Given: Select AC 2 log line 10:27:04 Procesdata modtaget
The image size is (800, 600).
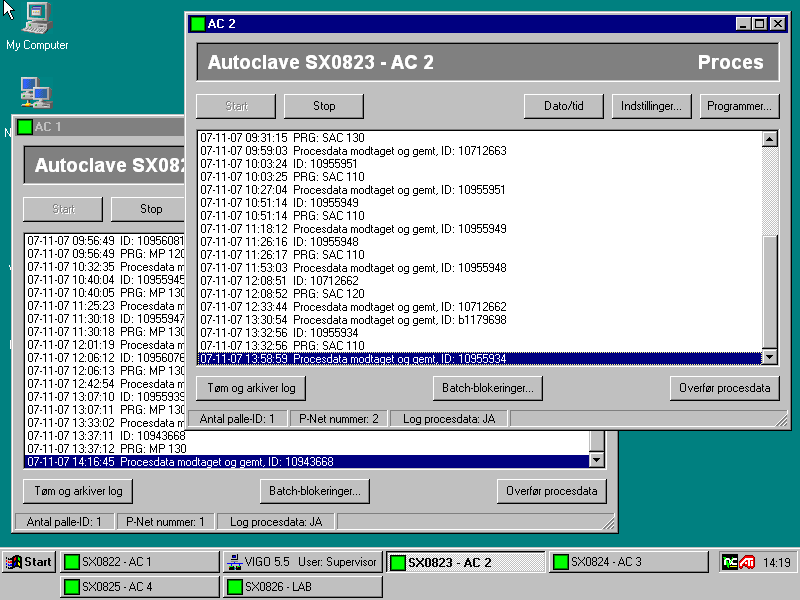Looking at the screenshot, I should coord(480,190).
